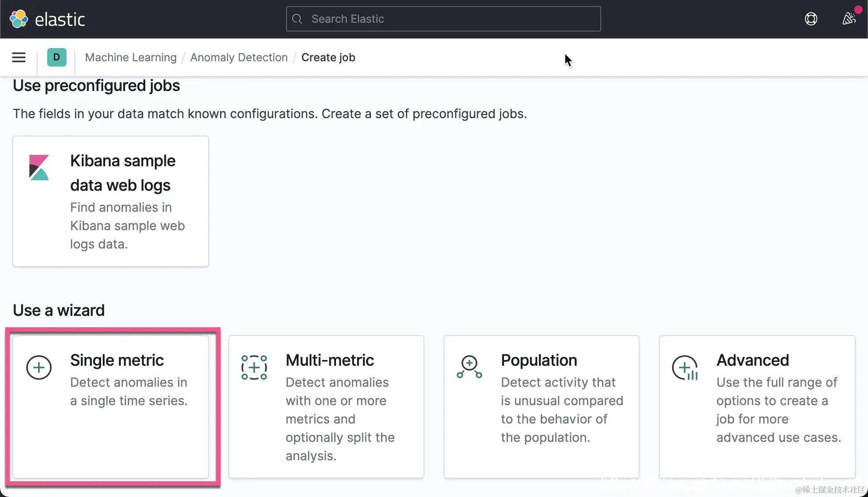This screenshot has width=868, height=497.
Task: Click the Elastic logo icon
Action: point(19,19)
